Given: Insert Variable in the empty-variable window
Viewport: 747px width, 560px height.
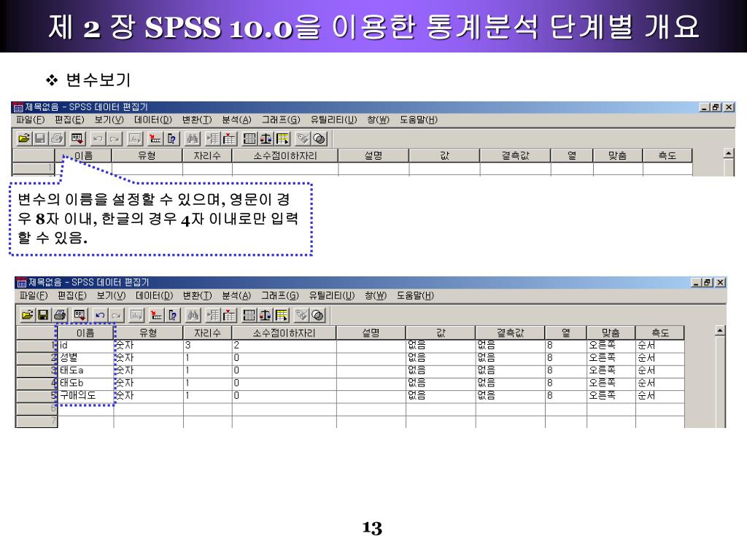Looking at the screenshot, I should click(x=230, y=139).
